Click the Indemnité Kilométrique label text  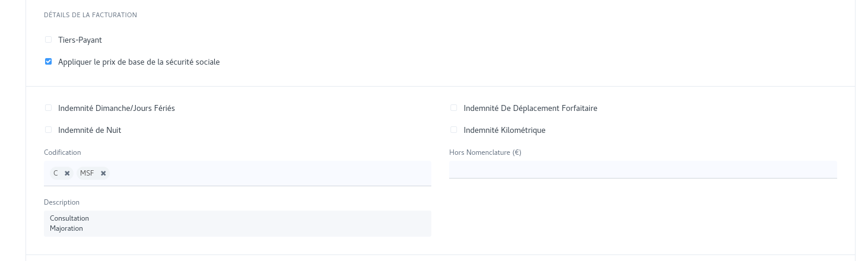[504, 130]
